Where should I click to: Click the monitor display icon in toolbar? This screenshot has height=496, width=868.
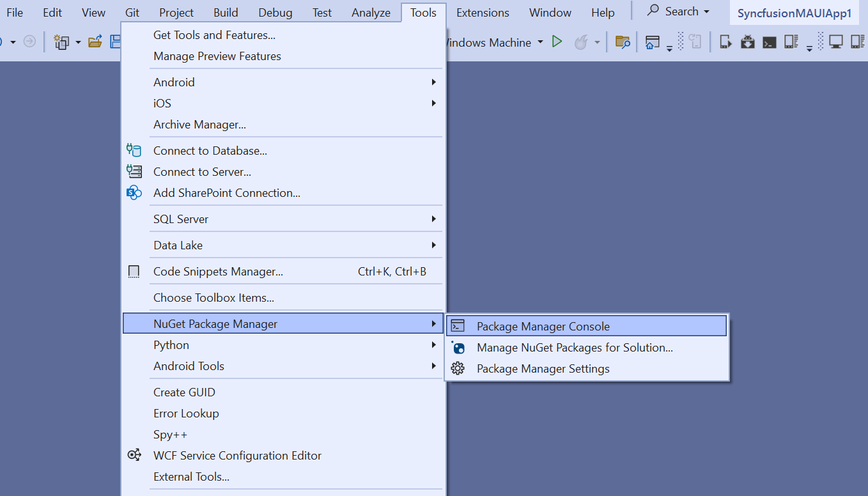[x=835, y=42]
